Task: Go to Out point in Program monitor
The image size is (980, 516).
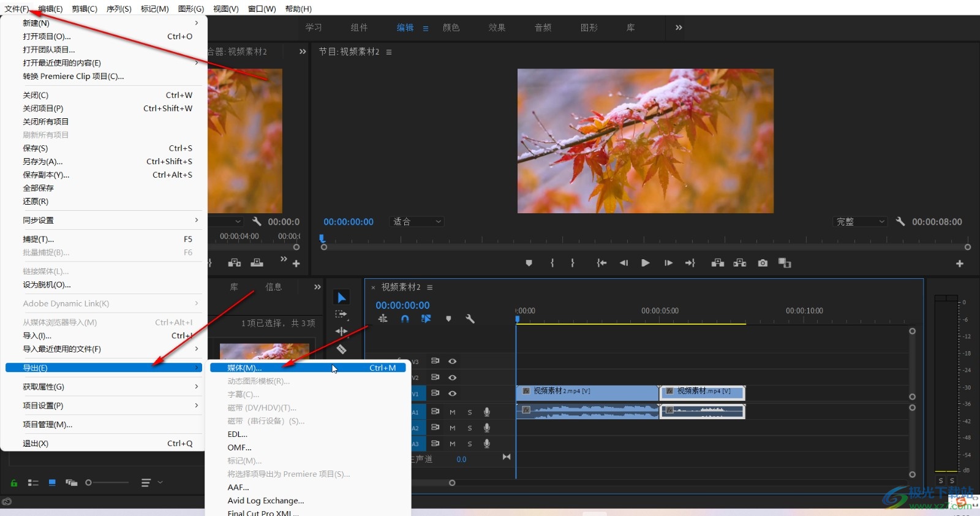Action: [x=690, y=263]
